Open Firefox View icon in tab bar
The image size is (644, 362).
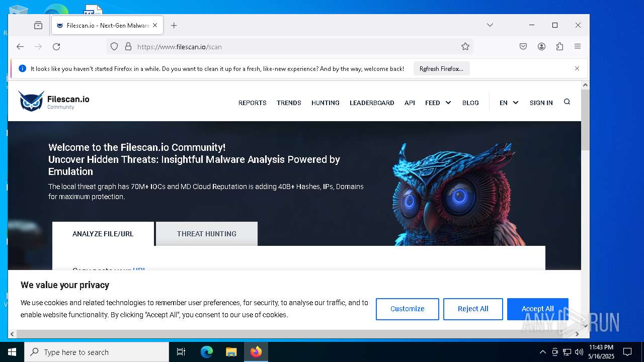[x=38, y=26]
